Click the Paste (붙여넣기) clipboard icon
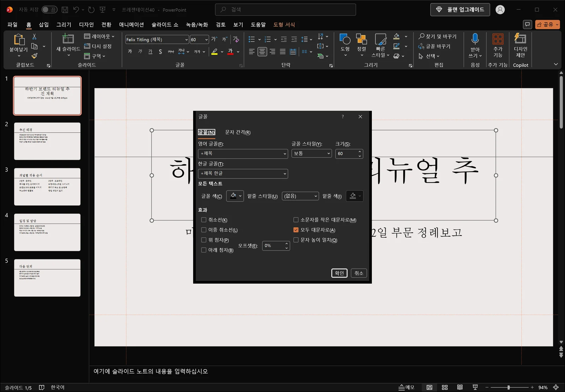The image size is (565, 392). pyautogui.click(x=19, y=40)
